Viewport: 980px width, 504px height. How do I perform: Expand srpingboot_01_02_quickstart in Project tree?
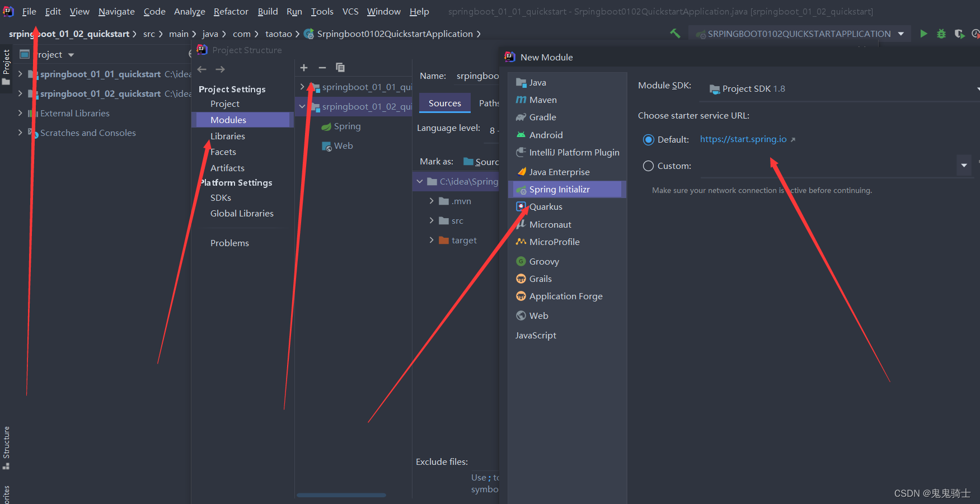pos(20,93)
